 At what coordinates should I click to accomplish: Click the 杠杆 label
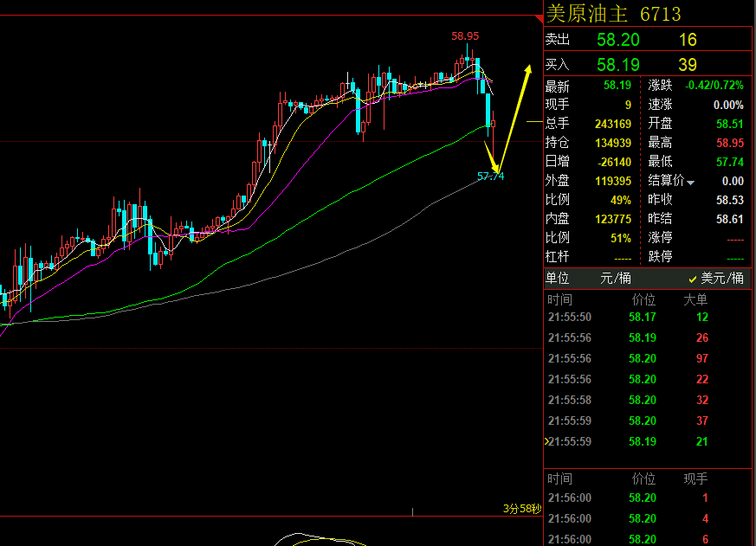coord(558,256)
